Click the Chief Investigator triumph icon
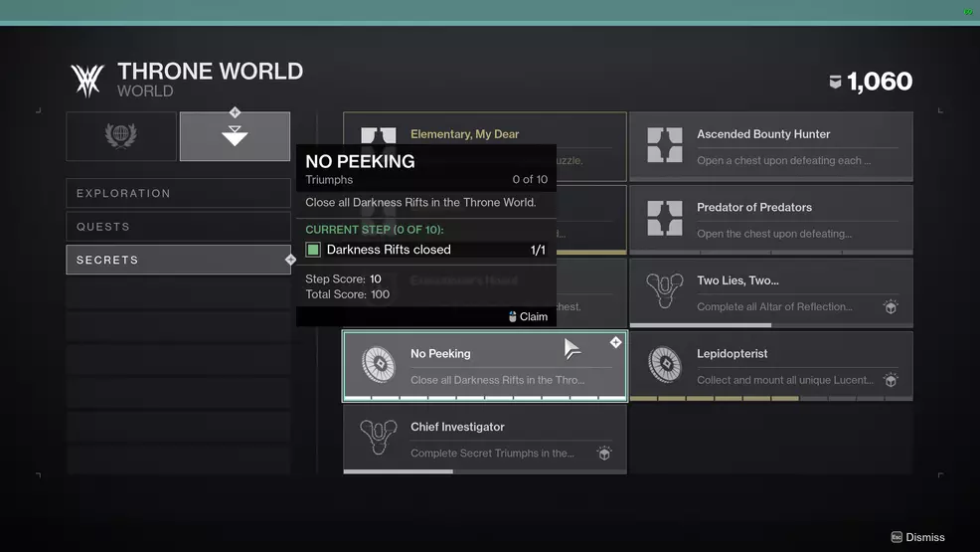This screenshot has width=980, height=552. tap(378, 439)
